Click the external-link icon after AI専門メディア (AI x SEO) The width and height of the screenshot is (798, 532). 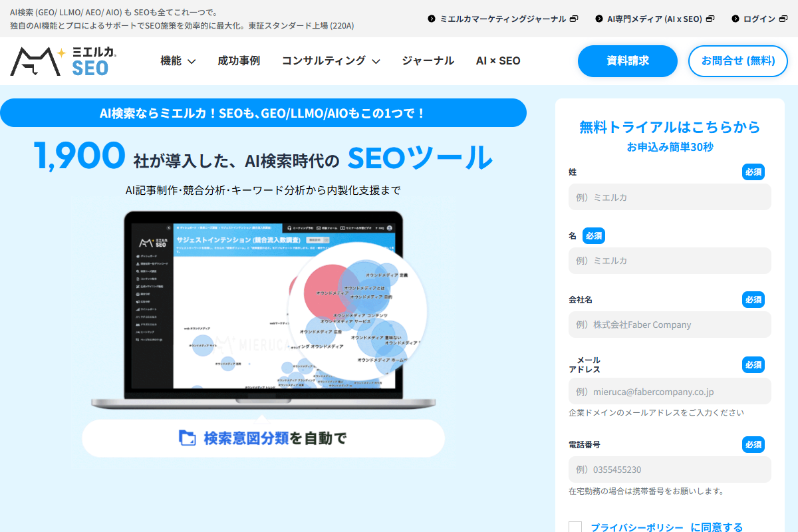[710, 19]
